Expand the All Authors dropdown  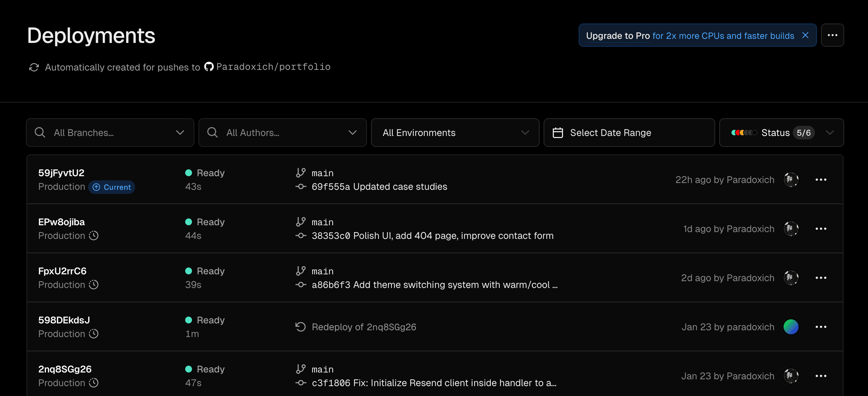283,133
